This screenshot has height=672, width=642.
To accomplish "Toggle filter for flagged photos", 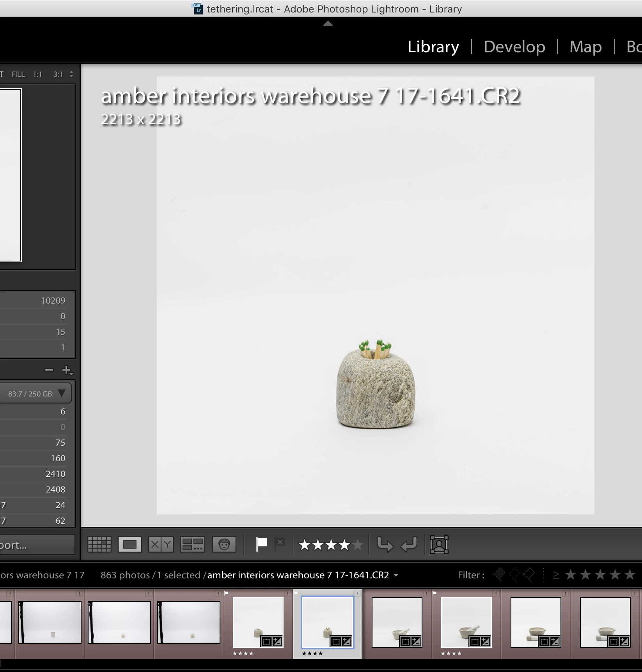I will click(x=499, y=574).
